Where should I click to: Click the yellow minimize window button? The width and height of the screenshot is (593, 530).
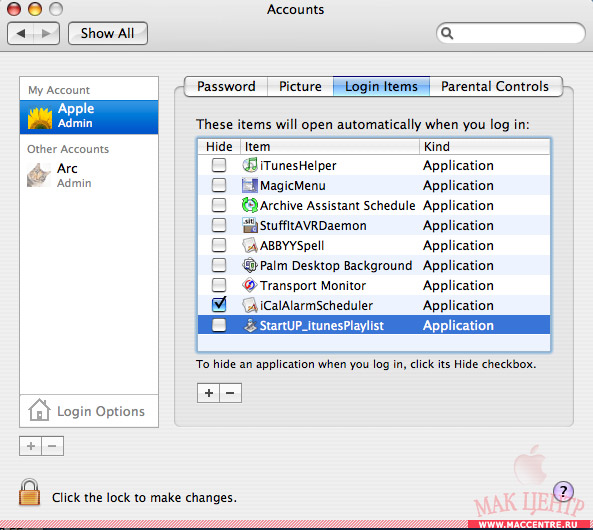point(35,9)
